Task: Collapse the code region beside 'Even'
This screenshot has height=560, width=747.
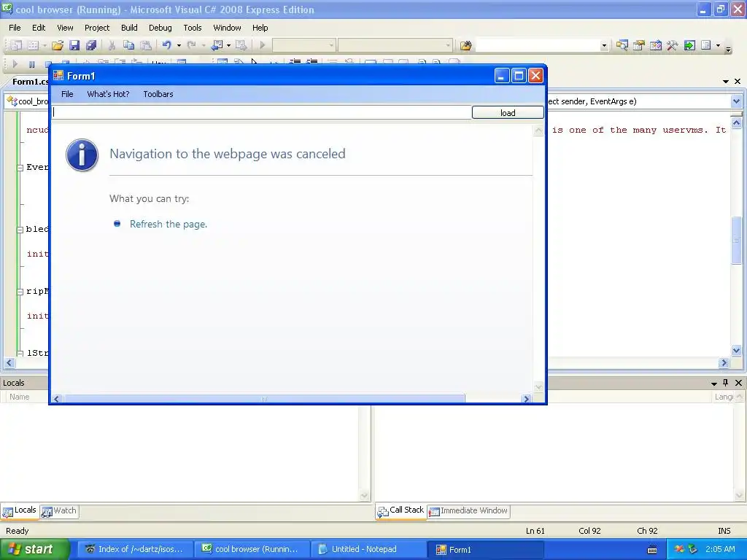Action: pos(20,168)
